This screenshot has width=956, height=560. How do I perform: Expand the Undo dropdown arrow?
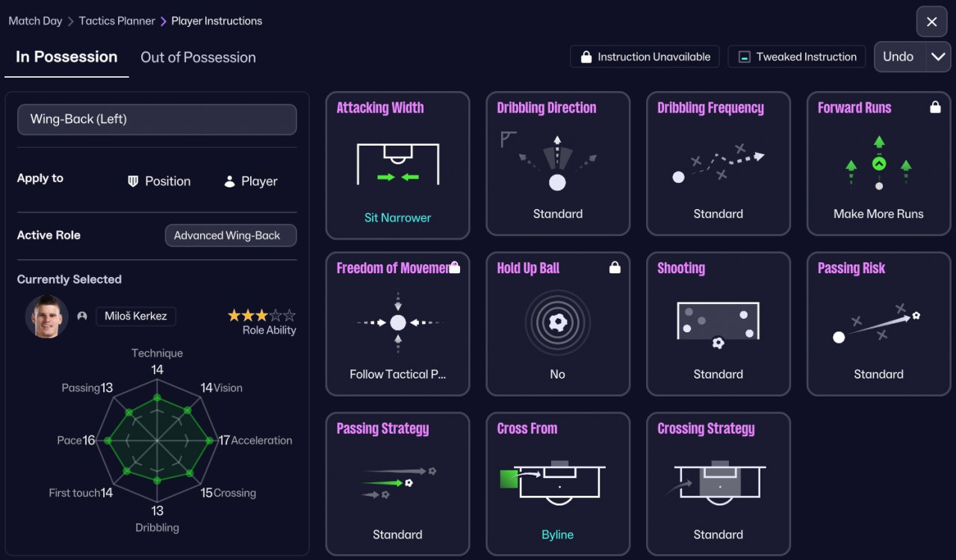click(938, 57)
